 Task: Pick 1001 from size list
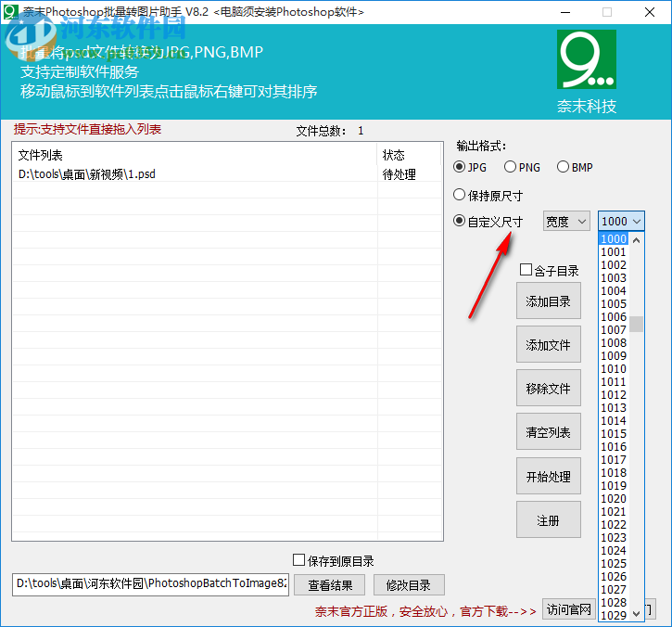pyautogui.click(x=614, y=251)
